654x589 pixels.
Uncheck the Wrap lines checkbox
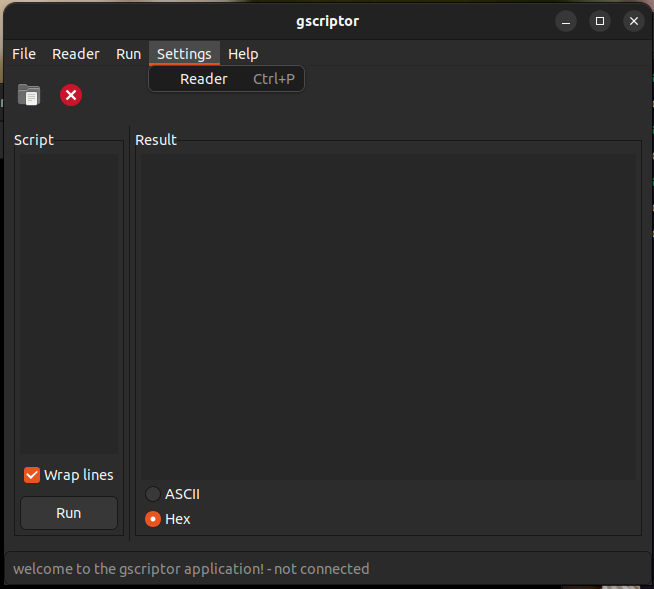click(32, 475)
